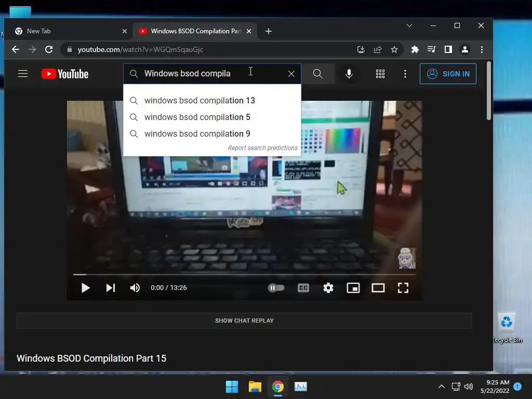Select suggestion windows bsod compilation 5
Image resolution: width=532 pixels, height=399 pixels.
212,117
